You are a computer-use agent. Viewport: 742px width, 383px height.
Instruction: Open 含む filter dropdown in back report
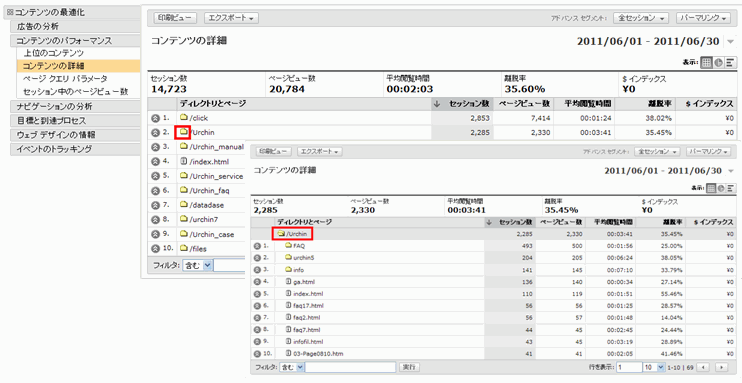tap(198, 266)
